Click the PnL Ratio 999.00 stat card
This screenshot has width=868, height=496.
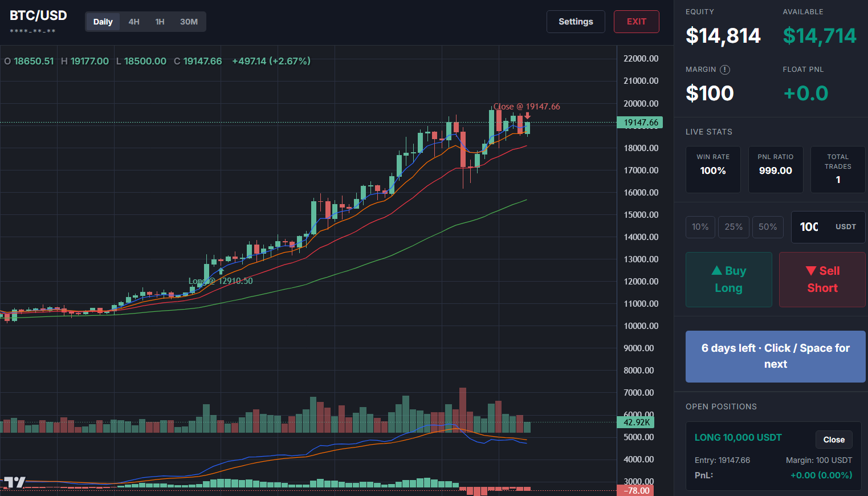[x=776, y=170]
